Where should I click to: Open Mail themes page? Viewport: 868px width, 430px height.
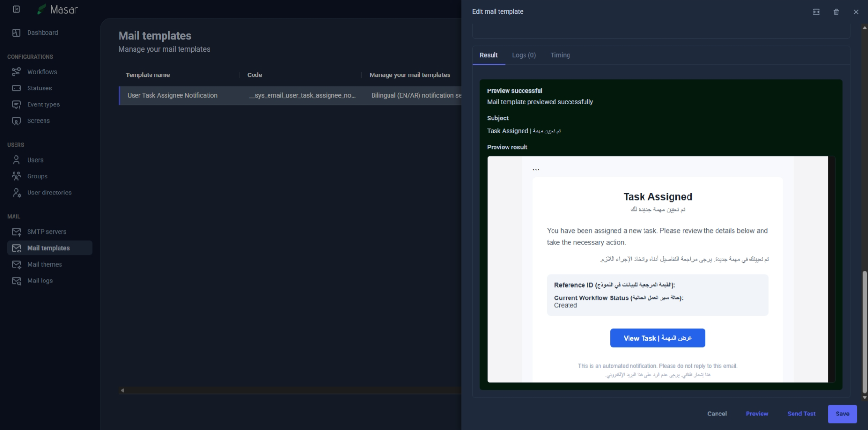coord(45,264)
